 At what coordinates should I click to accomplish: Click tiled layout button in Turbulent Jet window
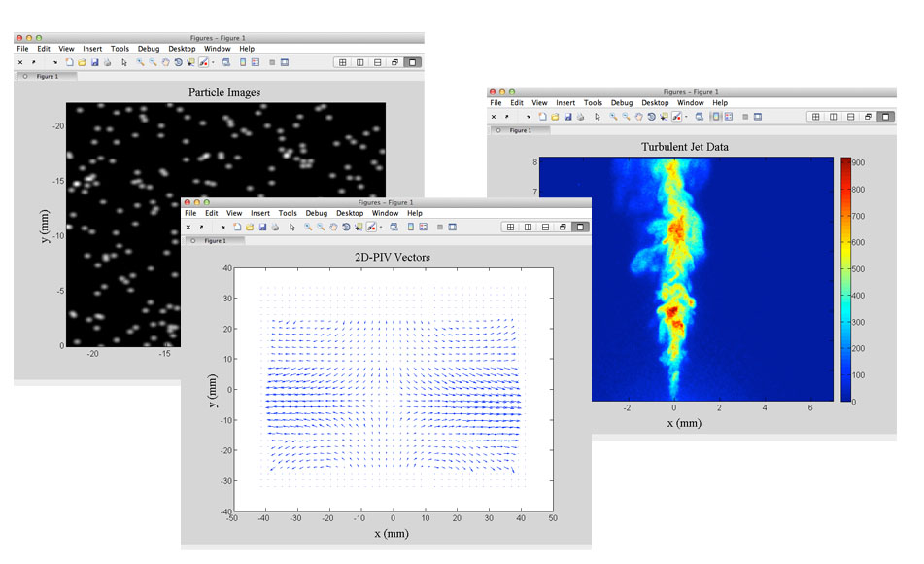815,117
